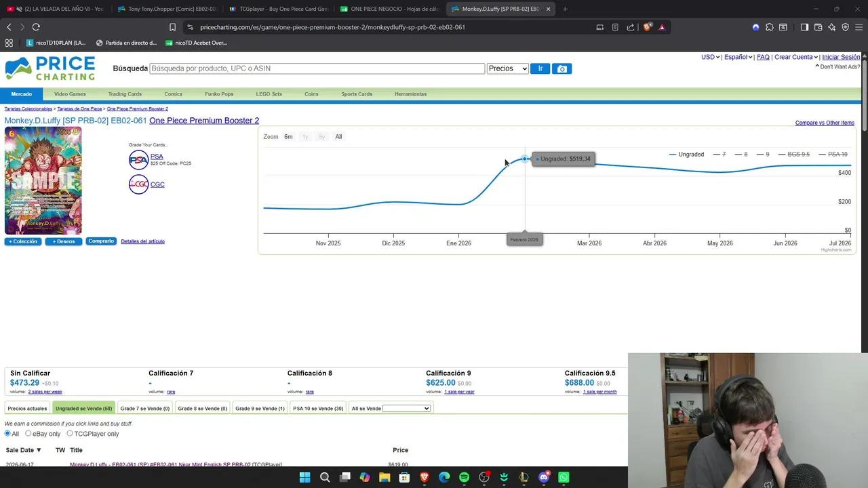Open the Precios search category dropdown
The image size is (868, 488).
pyautogui.click(x=507, y=68)
